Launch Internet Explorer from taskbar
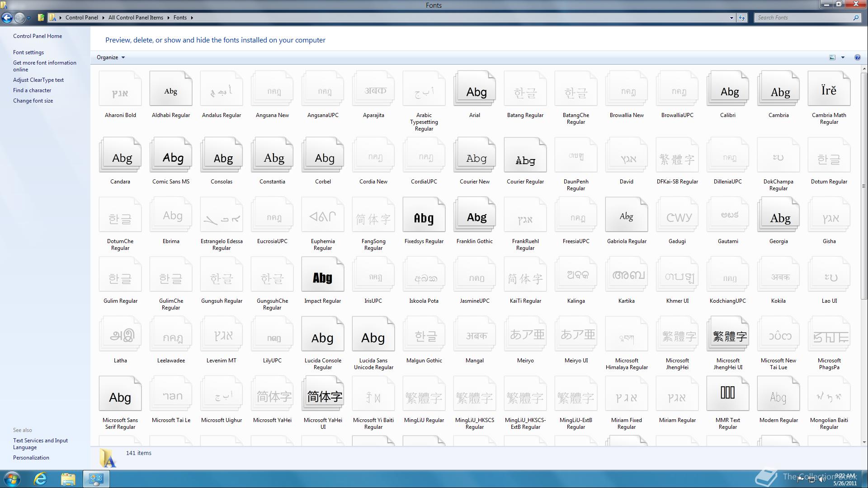The width and height of the screenshot is (868, 488). [x=41, y=479]
